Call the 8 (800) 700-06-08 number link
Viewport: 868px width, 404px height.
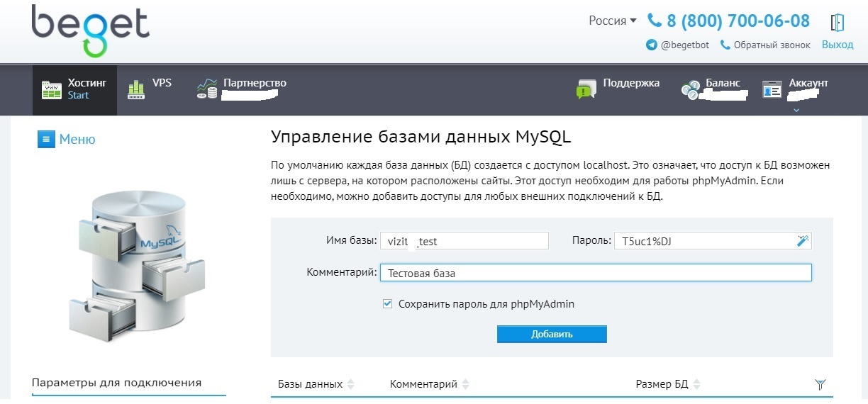point(738,21)
